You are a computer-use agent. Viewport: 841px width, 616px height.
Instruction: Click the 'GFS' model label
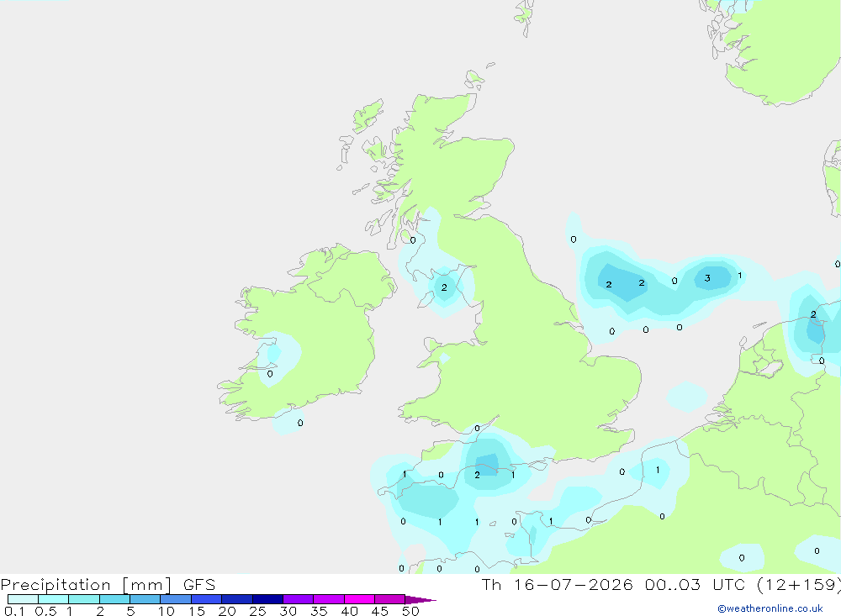click(x=199, y=584)
